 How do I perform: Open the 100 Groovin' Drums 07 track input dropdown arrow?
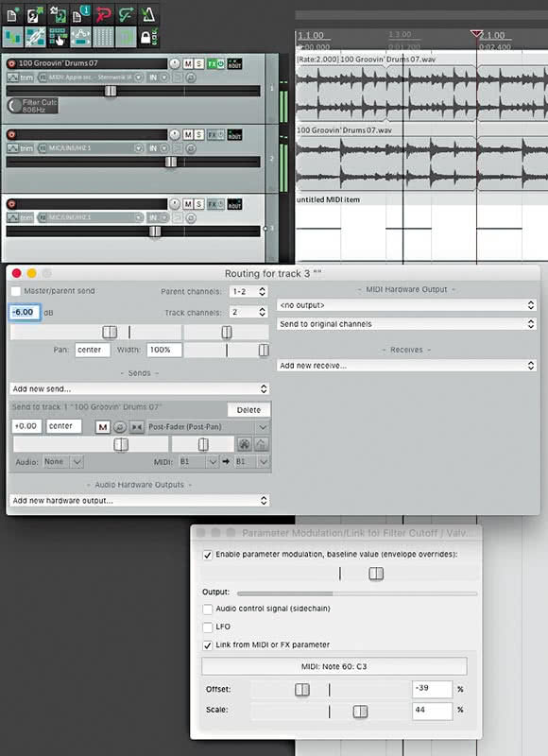[x=139, y=77]
